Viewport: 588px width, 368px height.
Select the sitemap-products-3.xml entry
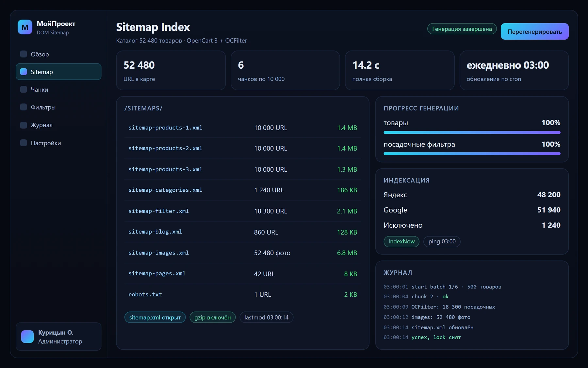point(243,169)
